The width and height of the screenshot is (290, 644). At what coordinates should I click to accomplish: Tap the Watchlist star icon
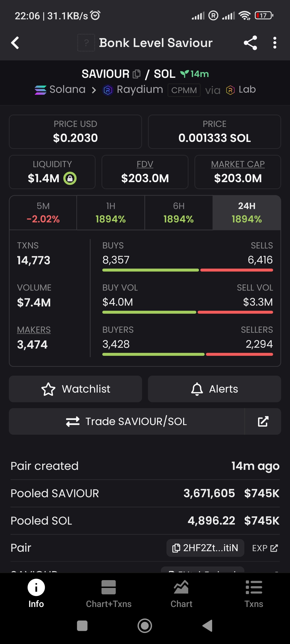pyautogui.click(x=48, y=389)
